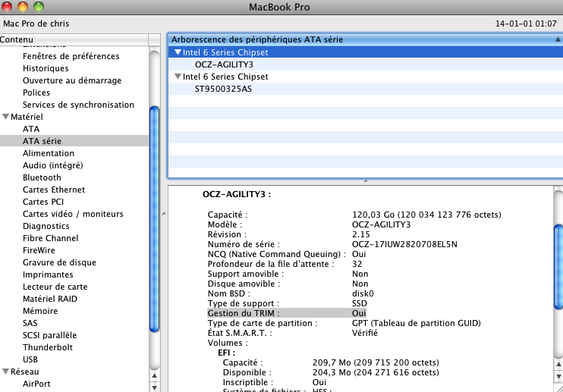Open Mémoire hardware info
563x392 pixels.
(40, 312)
